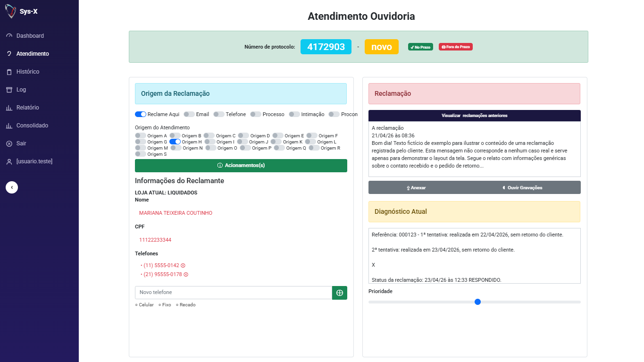
Task: Click the green Acionamentos(s) button
Action: pyautogui.click(x=241, y=166)
